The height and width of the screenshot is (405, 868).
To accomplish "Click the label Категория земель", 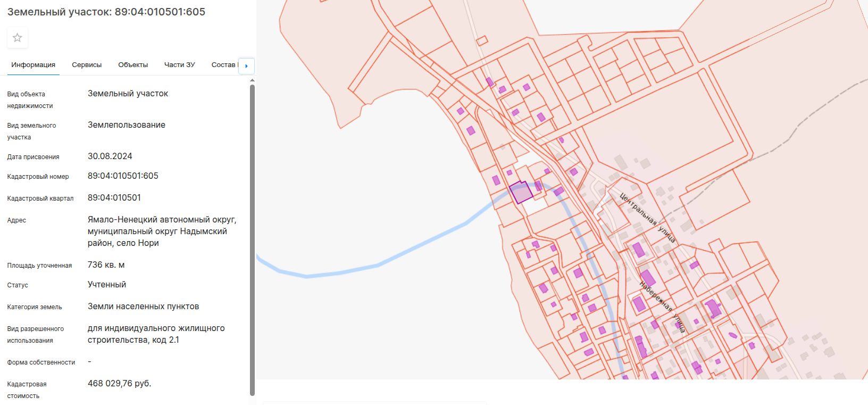I will pos(35,307).
